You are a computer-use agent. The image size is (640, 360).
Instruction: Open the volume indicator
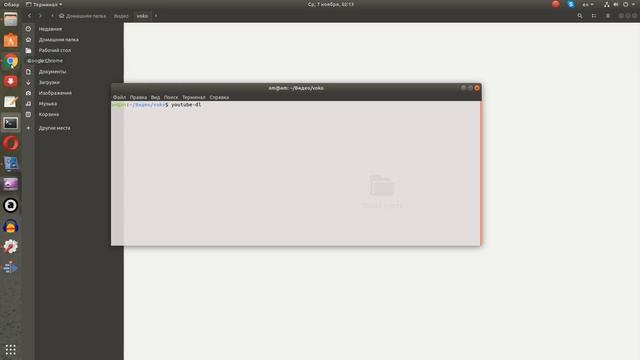coord(616,4)
